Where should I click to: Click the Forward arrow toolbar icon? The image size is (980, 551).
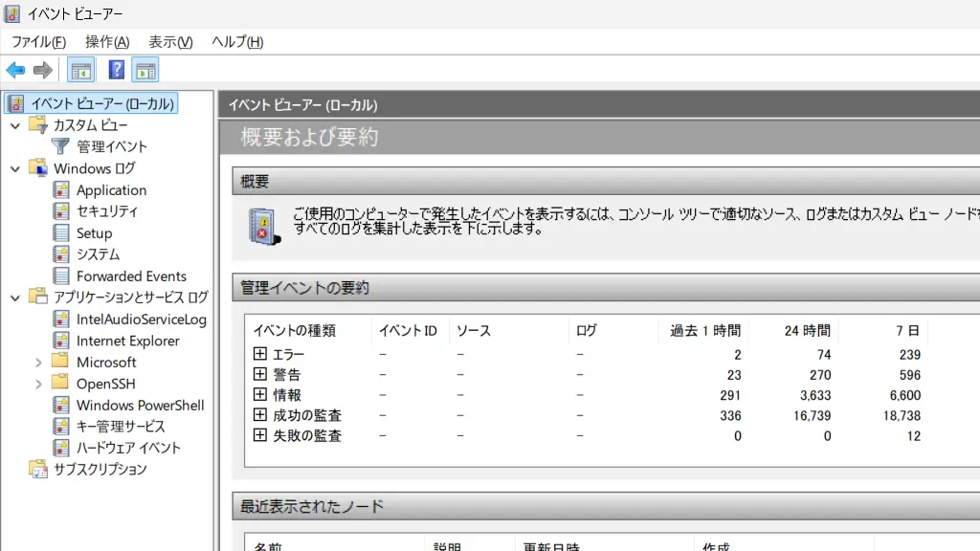tap(42, 70)
